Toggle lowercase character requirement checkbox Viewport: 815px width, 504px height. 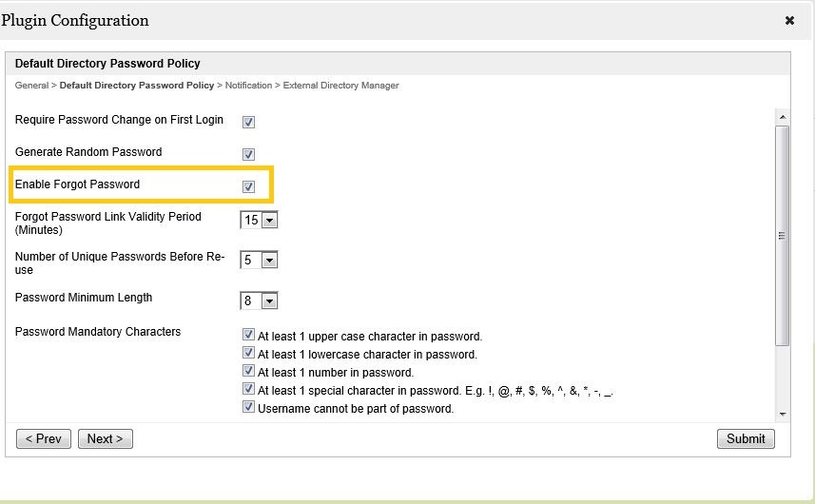click(249, 354)
